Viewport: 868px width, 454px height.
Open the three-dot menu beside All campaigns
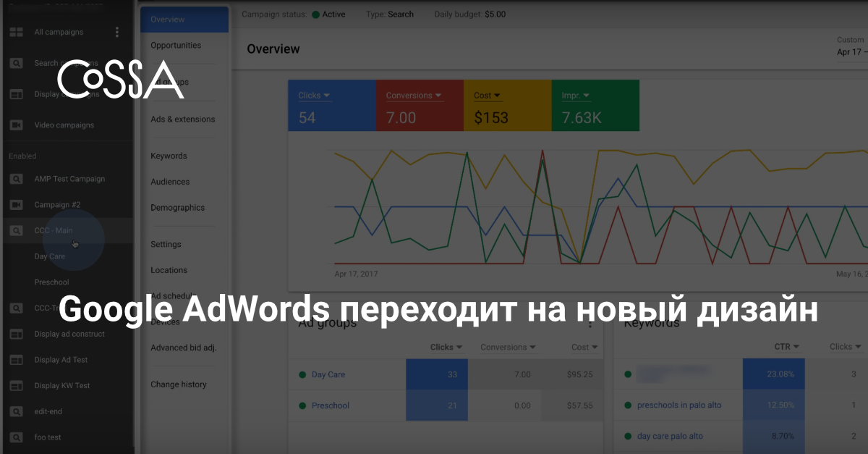[x=117, y=32]
